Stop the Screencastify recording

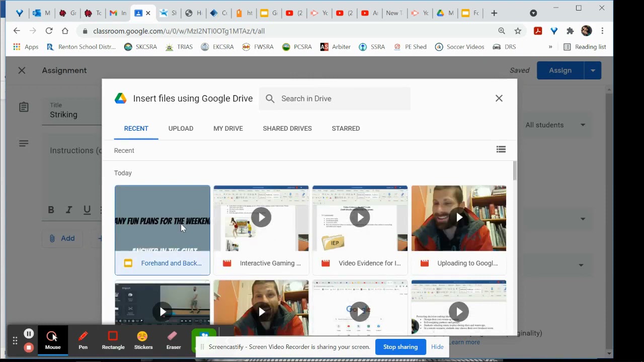click(x=29, y=347)
